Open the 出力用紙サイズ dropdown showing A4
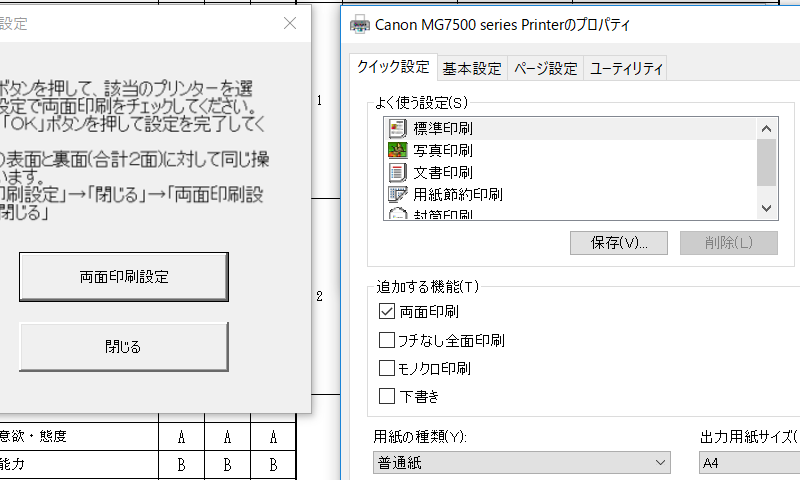 point(748,462)
